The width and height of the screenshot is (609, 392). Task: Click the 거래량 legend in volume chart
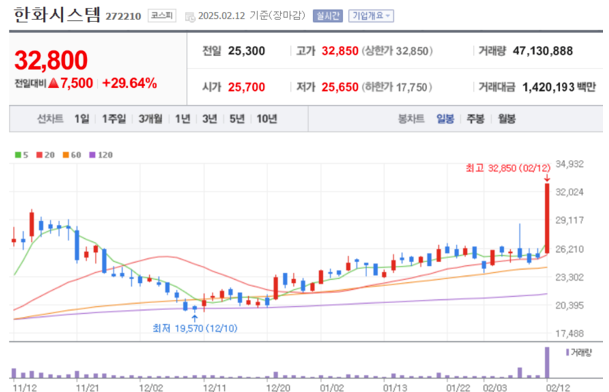[578, 353]
